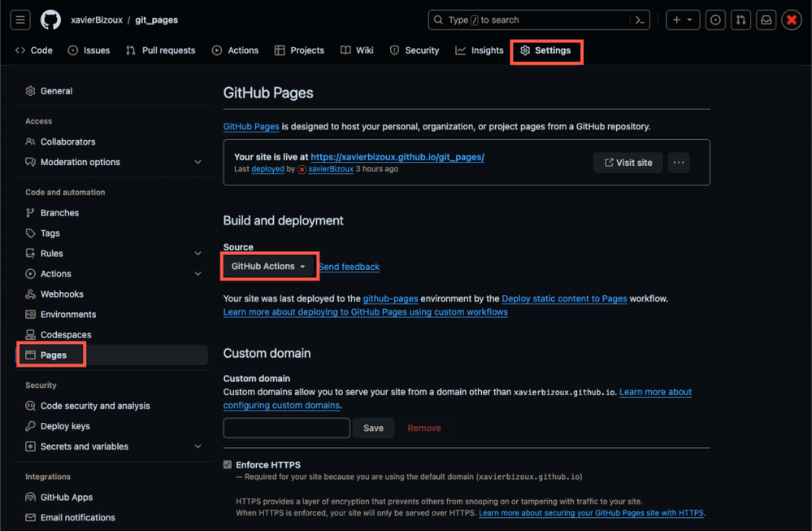Image resolution: width=812 pixels, height=531 pixels.
Task: Open the GitHub Actions source dropdown
Action: click(x=268, y=267)
